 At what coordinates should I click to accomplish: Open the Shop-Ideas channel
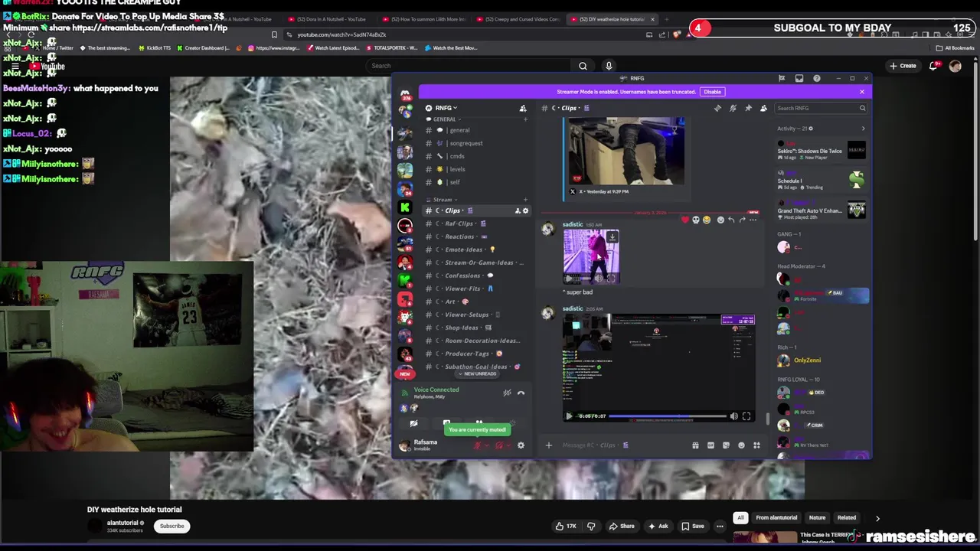pos(476,328)
